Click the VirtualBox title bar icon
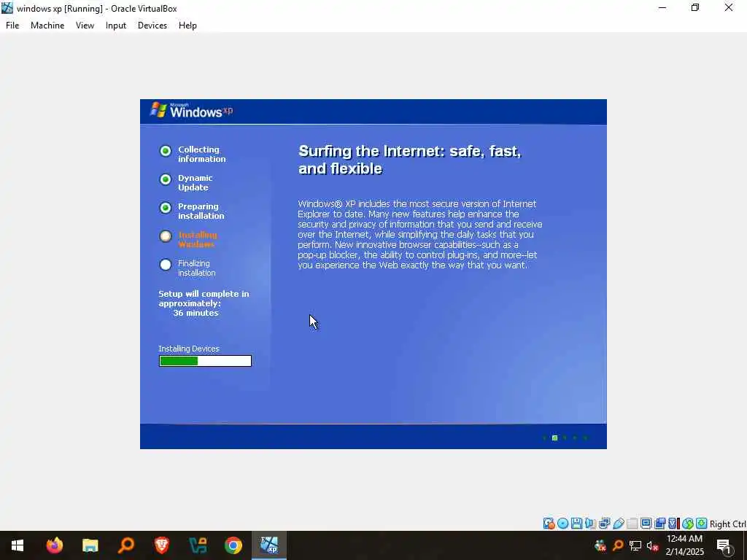 (x=7, y=8)
